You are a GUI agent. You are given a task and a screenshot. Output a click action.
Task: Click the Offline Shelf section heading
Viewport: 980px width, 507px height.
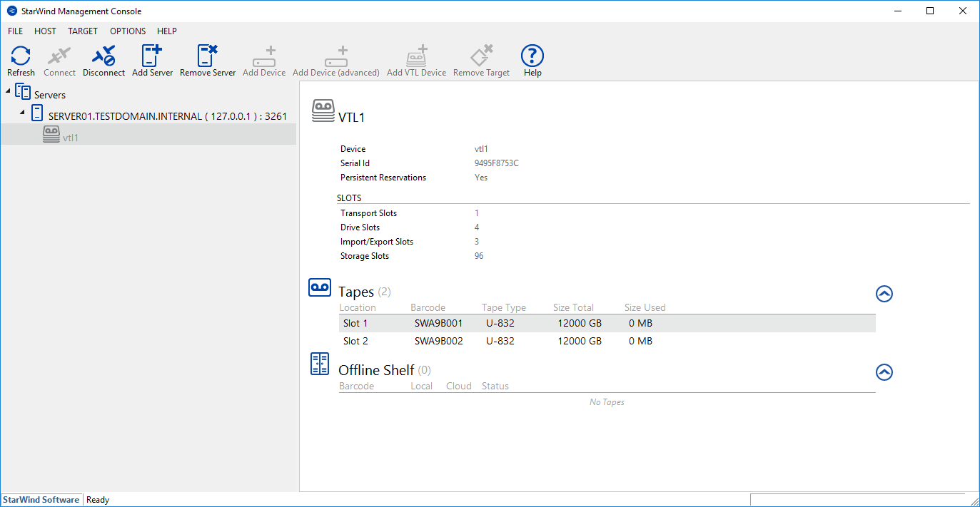376,370
